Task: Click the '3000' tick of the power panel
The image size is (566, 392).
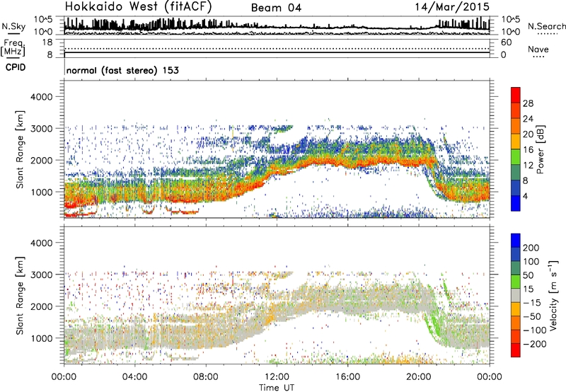Action: click(42, 129)
